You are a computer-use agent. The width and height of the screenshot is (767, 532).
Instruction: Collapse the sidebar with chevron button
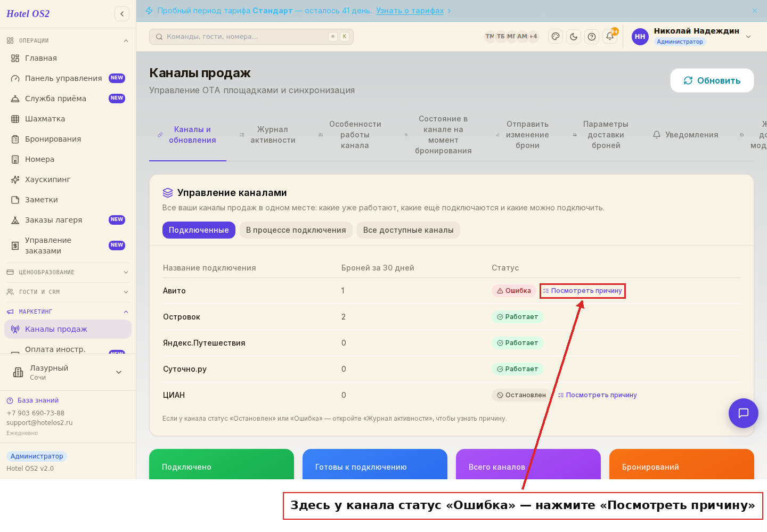pos(122,14)
